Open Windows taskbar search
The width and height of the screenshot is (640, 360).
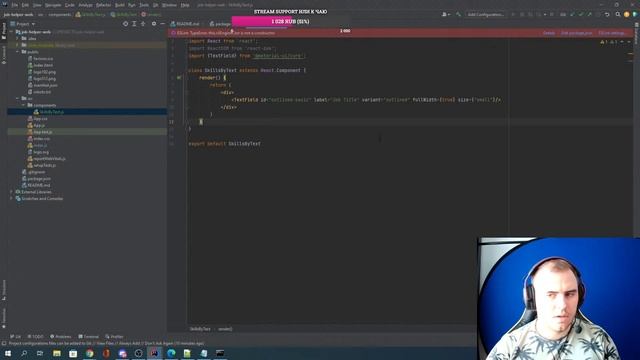pyautogui.click(x=24, y=353)
